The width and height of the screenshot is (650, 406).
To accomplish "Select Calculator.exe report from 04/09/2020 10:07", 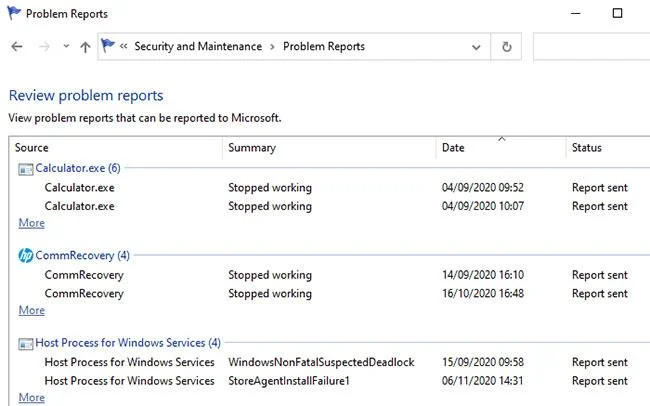I will [x=336, y=206].
